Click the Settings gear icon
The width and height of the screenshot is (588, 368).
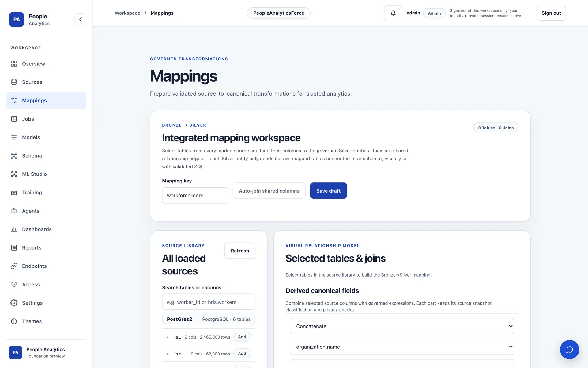(x=14, y=303)
